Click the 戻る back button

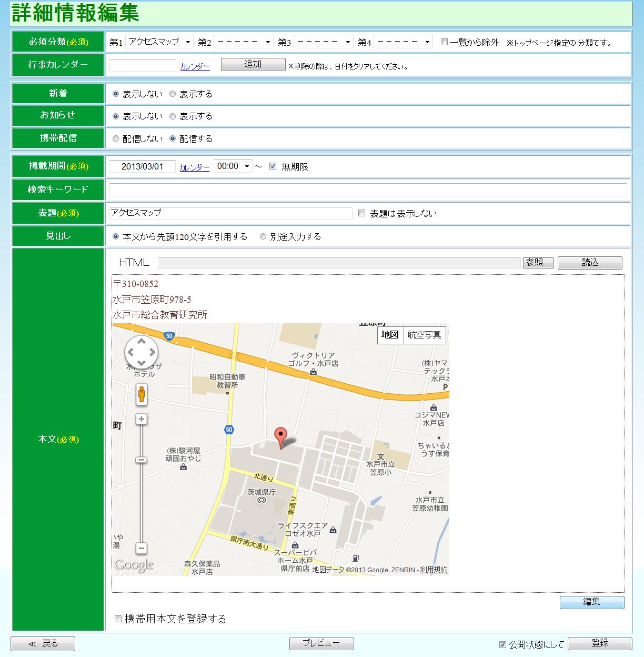coord(43,643)
